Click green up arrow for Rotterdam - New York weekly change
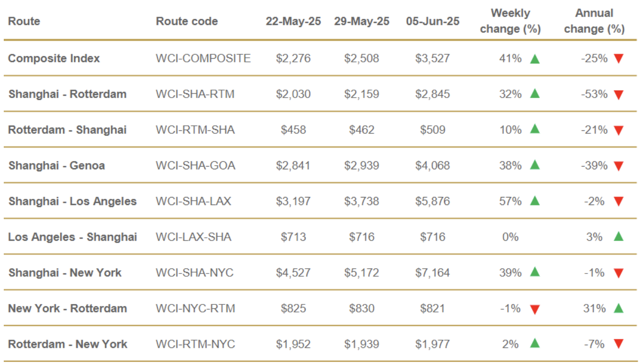 (x=534, y=344)
